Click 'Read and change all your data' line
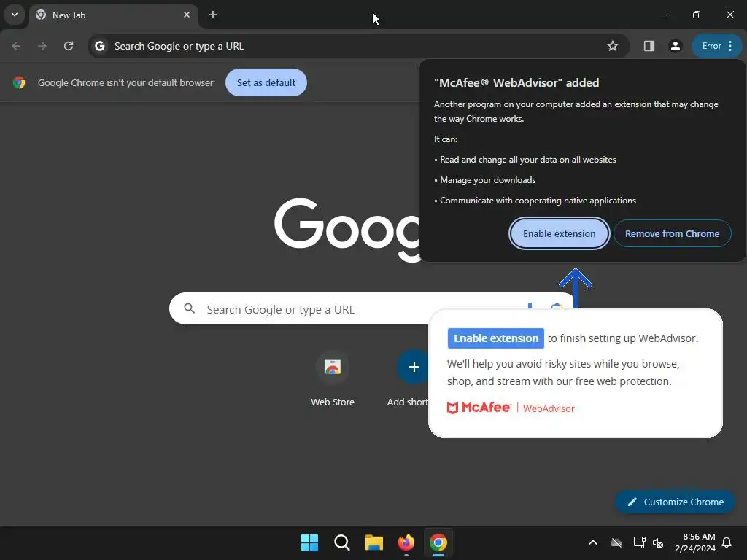Screen dimensions: 747x560 (528, 160)
